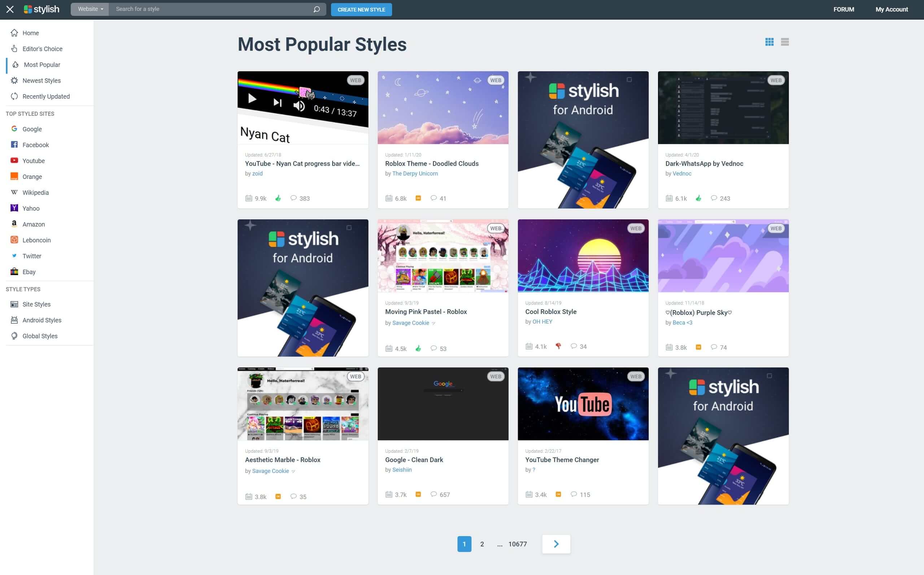
Task: Click the Yahoo site icon
Action: click(x=14, y=208)
